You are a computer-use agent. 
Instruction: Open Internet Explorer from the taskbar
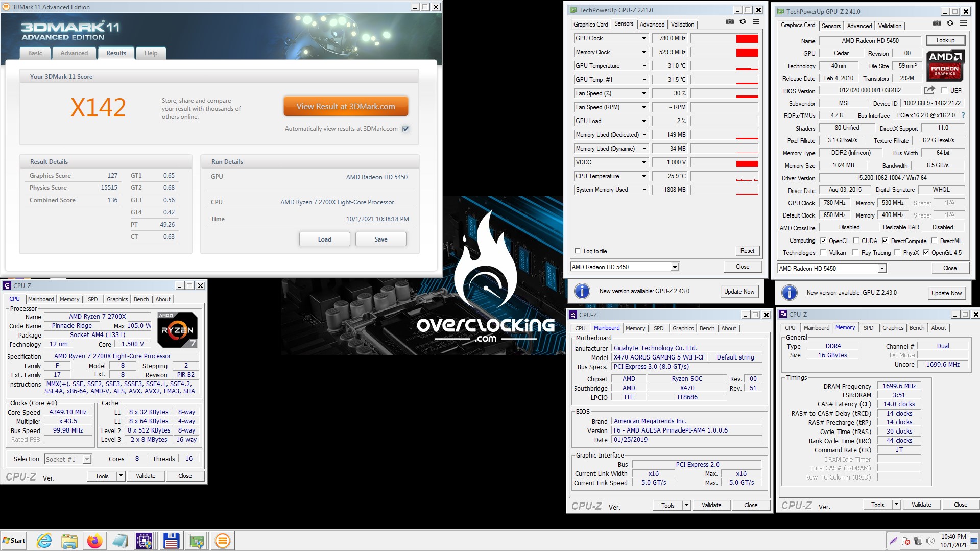click(44, 541)
